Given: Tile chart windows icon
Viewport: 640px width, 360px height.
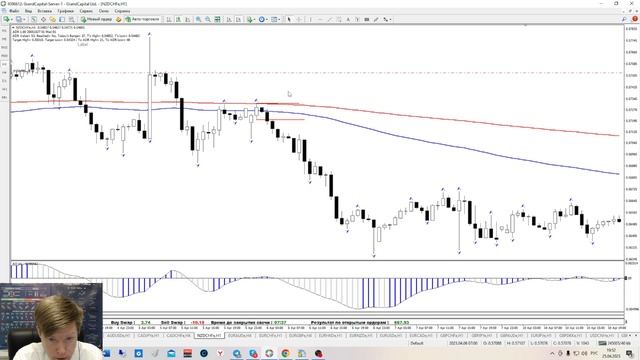Looking at the screenshot, I should [218, 19].
